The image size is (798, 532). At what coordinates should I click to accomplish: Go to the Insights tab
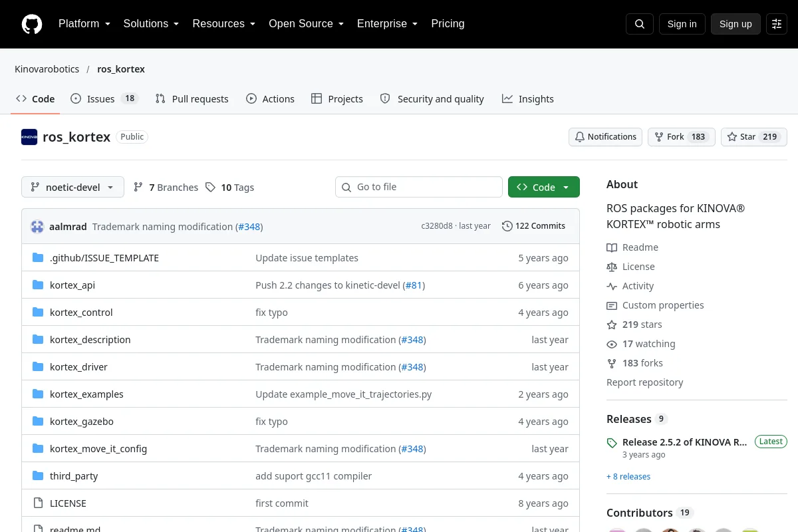point(528,98)
